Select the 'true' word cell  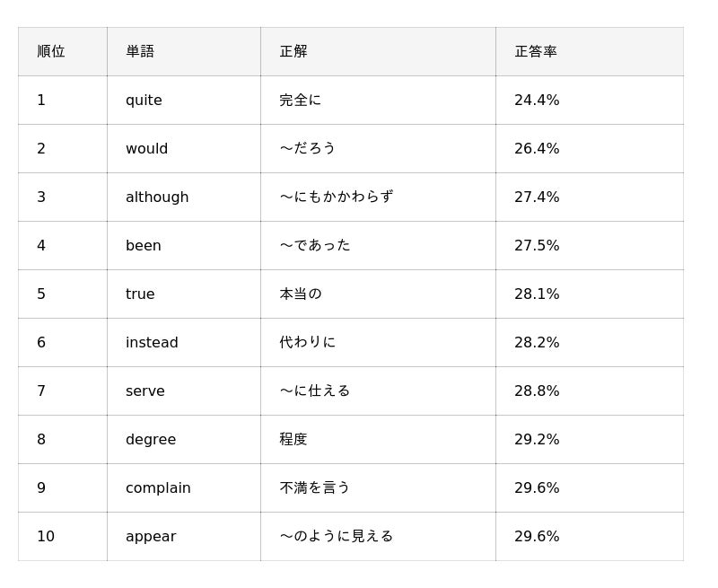[184, 294]
